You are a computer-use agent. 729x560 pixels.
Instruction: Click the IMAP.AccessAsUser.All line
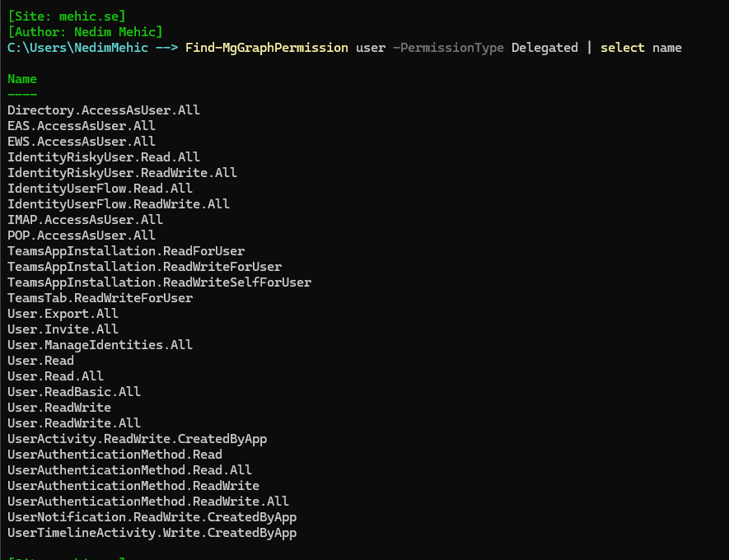point(85,220)
